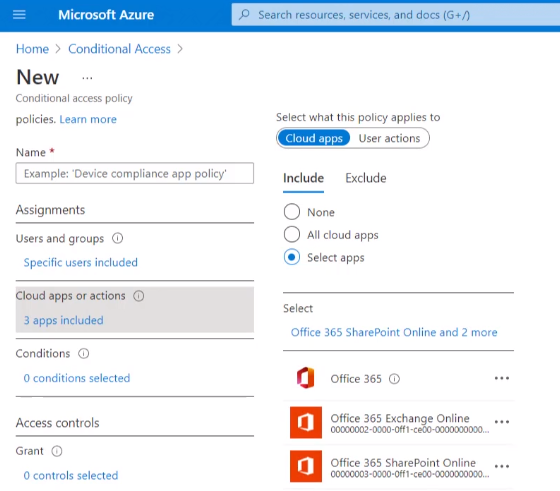
Task: Open Specific users included link
Action: click(x=81, y=262)
